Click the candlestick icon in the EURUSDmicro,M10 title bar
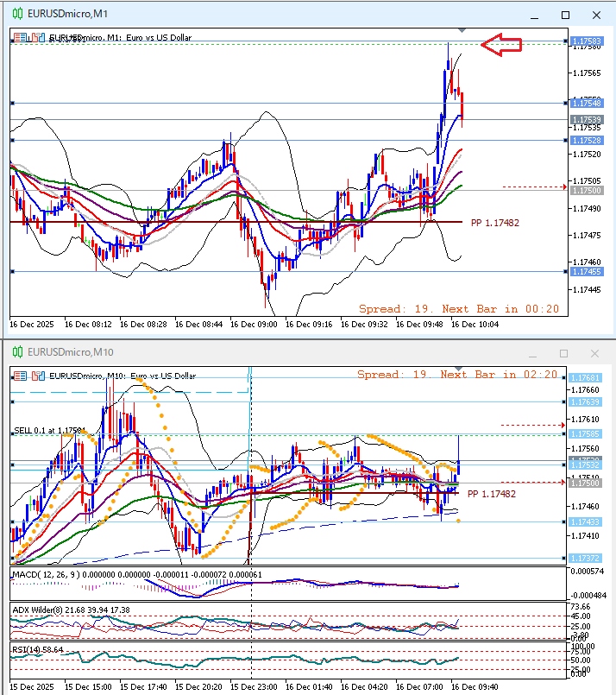The height and width of the screenshot is (695, 616). pos(16,352)
